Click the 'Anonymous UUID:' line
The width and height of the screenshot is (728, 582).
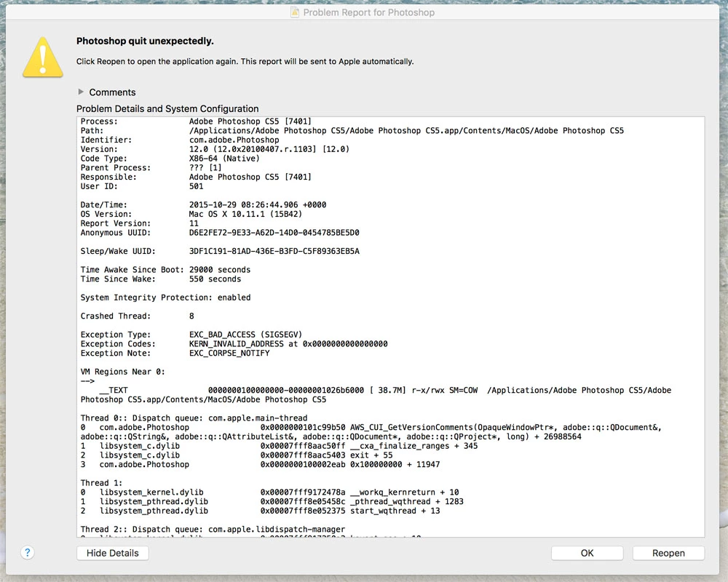[220, 233]
